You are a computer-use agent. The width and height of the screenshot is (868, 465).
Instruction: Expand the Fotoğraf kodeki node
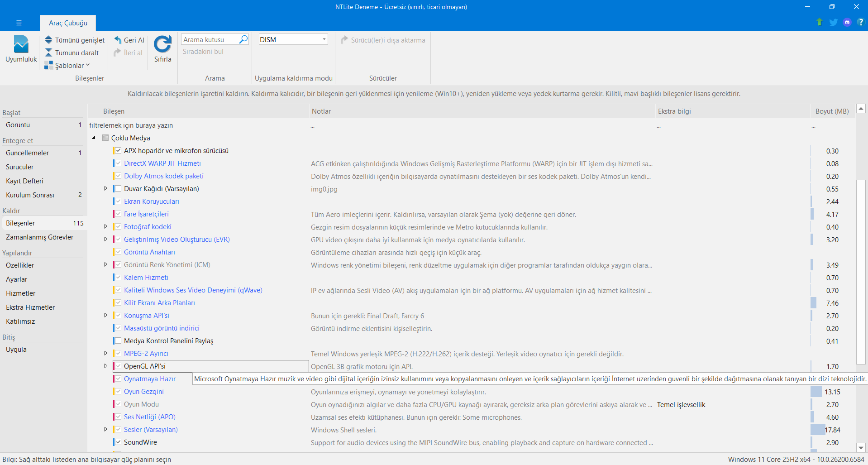pyautogui.click(x=105, y=226)
